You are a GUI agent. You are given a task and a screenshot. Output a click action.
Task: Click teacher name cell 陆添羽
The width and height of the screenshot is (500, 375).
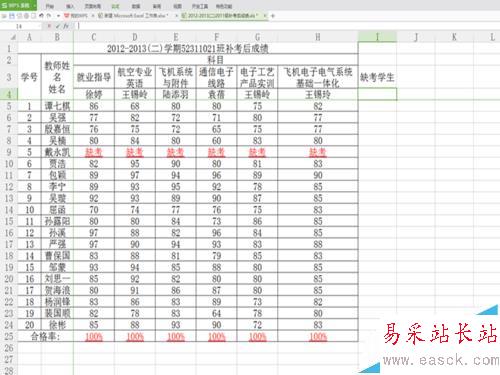click(176, 95)
